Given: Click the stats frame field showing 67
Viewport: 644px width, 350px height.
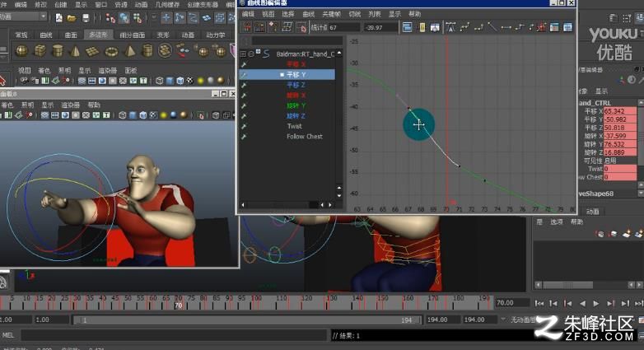Looking at the screenshot, I should pos(344,27).
